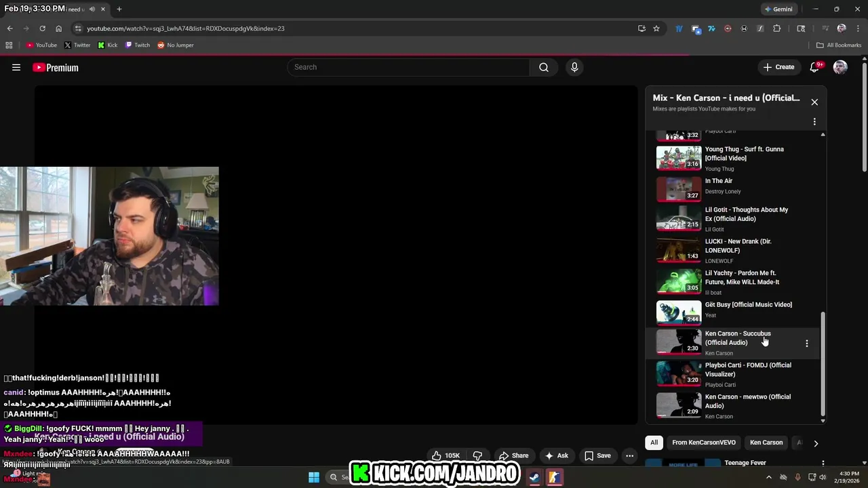Click the Gemini button
This screenshot has height=488, width=868.
[x=778, y=9]
